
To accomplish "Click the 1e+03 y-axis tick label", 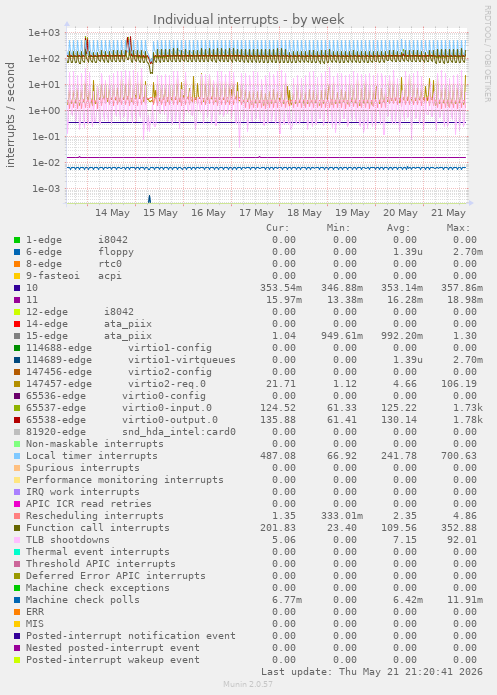I will [44, 32].
